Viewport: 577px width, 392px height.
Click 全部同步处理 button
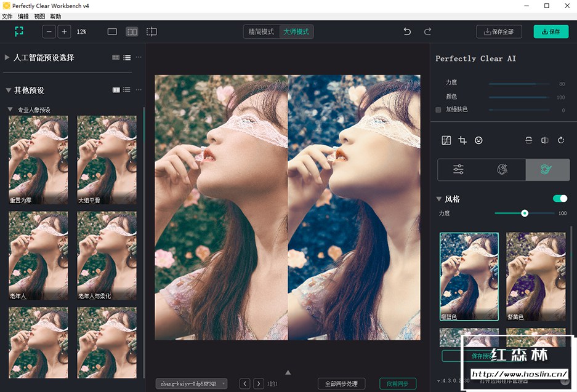[x=342, y=383]
